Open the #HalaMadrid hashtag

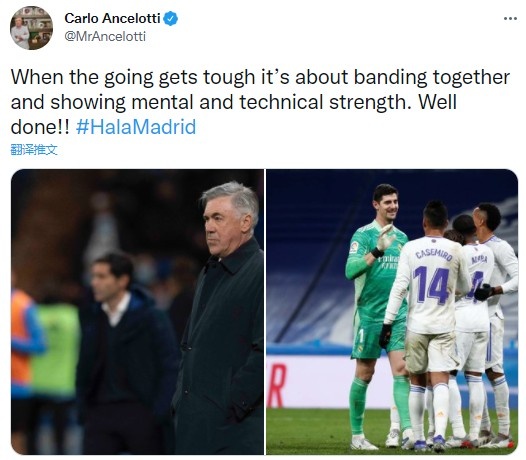tap(136, 127)
